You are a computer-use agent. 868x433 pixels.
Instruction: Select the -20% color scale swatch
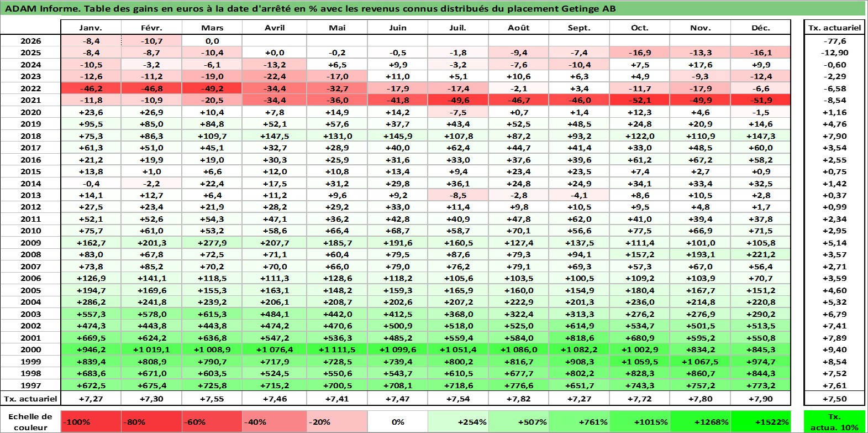[337, 422]
